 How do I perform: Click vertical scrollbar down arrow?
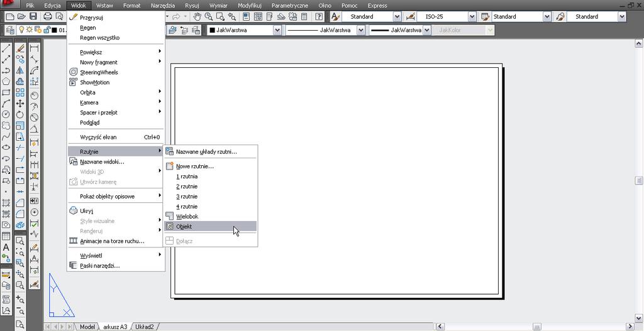639,318
